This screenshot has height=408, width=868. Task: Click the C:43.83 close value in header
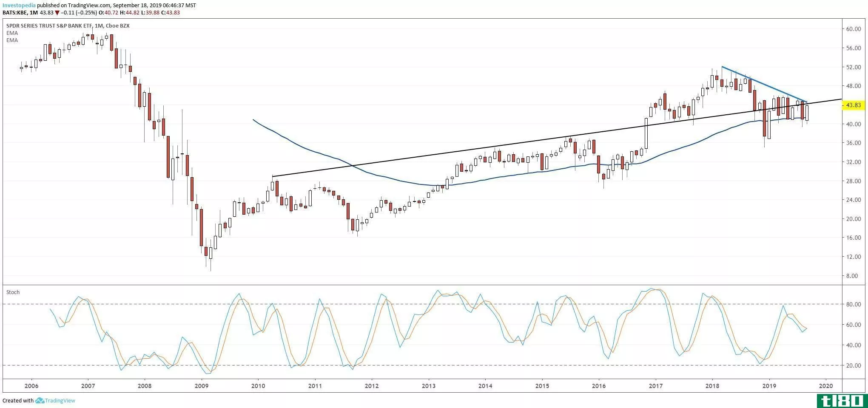click(171, 13)
